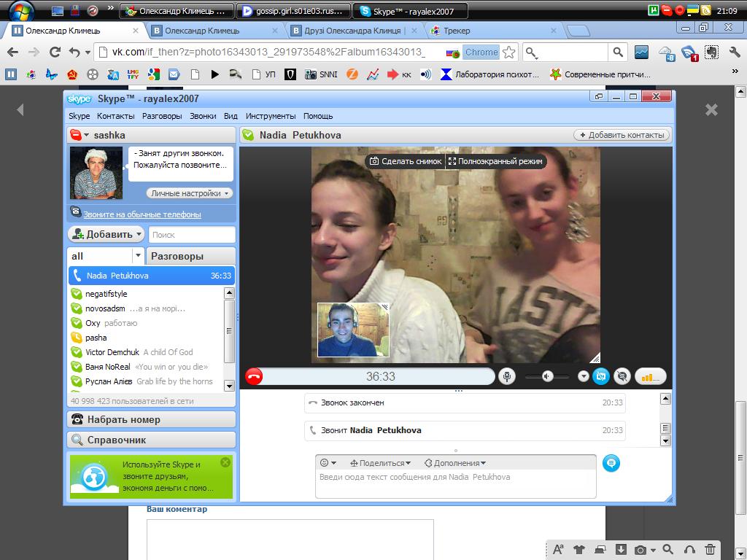Click the browser address bar
747x560 pixels.
click(267, 52)
